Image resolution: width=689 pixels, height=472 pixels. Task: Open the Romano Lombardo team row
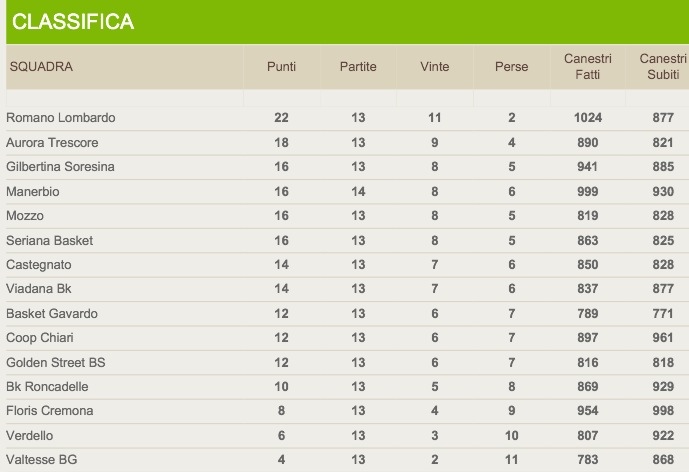click(61, 118)
